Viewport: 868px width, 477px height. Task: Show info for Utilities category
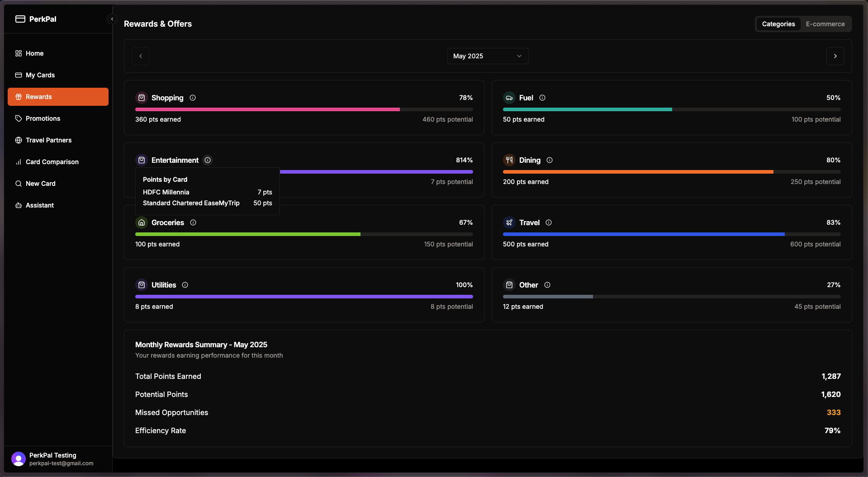pos(185,285)
